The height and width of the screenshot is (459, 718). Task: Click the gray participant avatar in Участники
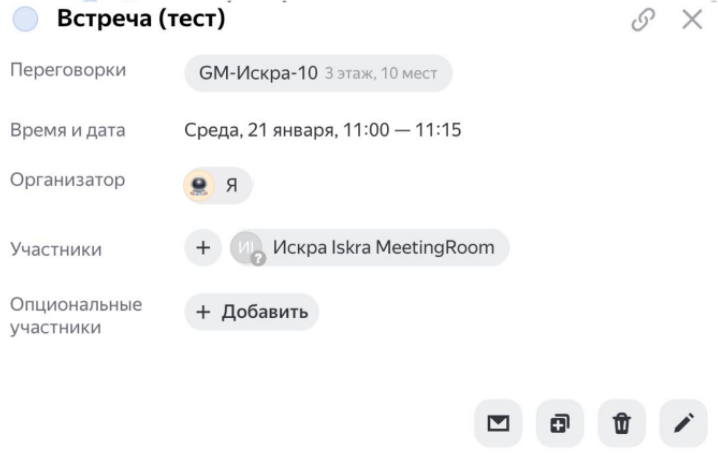(x=245, y=247)
